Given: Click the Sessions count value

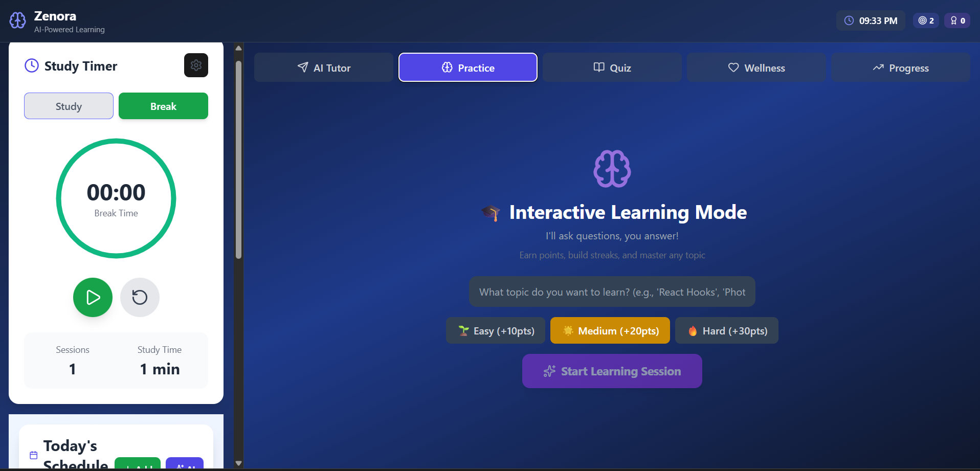Looking at the screenshot, I should click(73, 369).
